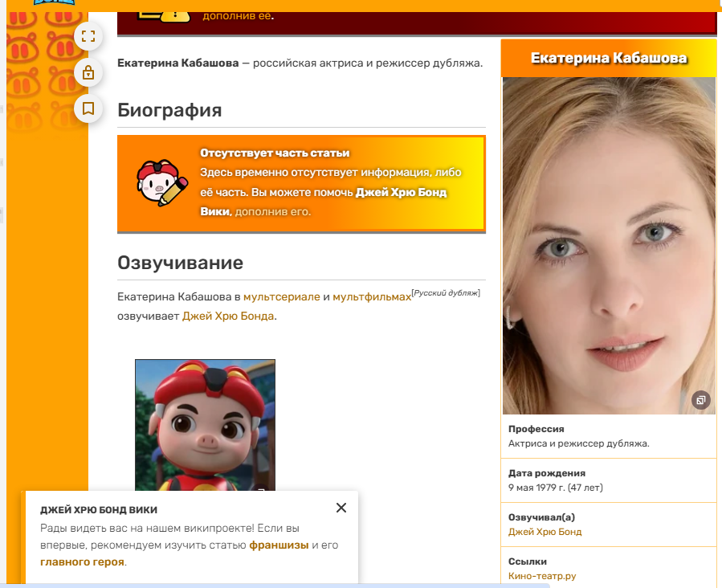Click 'дополнив ее' link in red banner
722x588 pixels.
(237, 15)
